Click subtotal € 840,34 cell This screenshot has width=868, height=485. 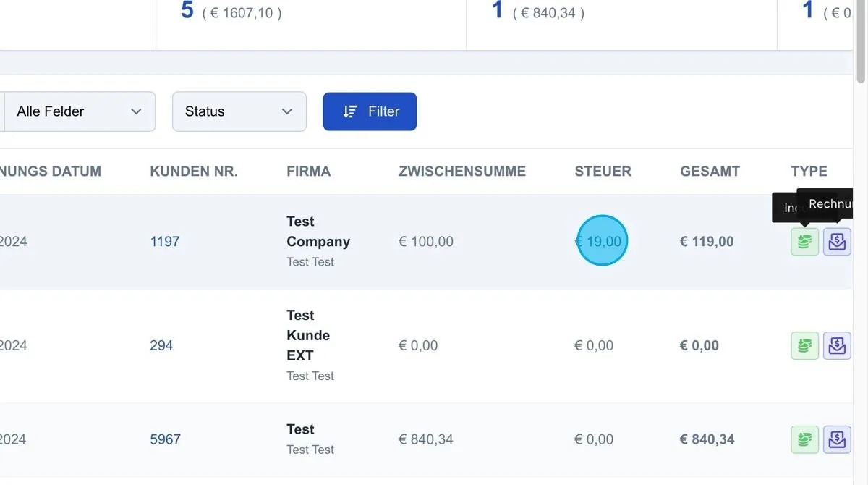click(x=426, y=439)
